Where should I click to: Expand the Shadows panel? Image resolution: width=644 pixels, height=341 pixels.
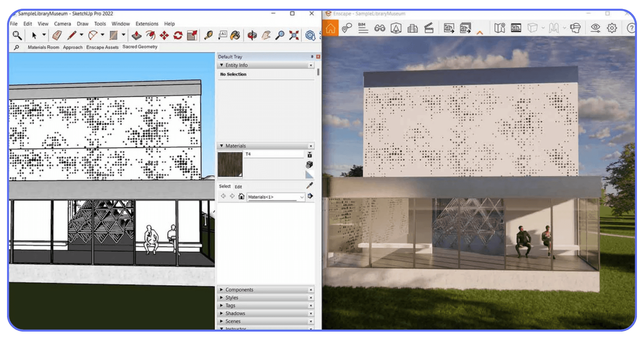221,313
